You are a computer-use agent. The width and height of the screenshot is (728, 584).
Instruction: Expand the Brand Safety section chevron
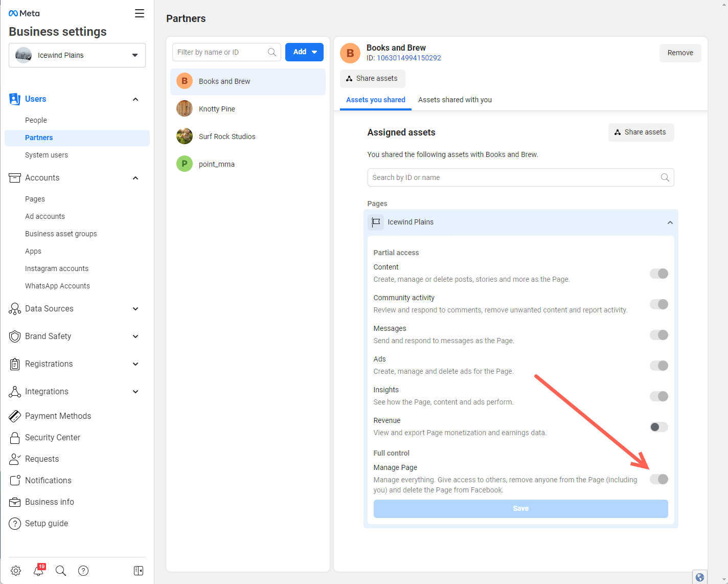135,336
